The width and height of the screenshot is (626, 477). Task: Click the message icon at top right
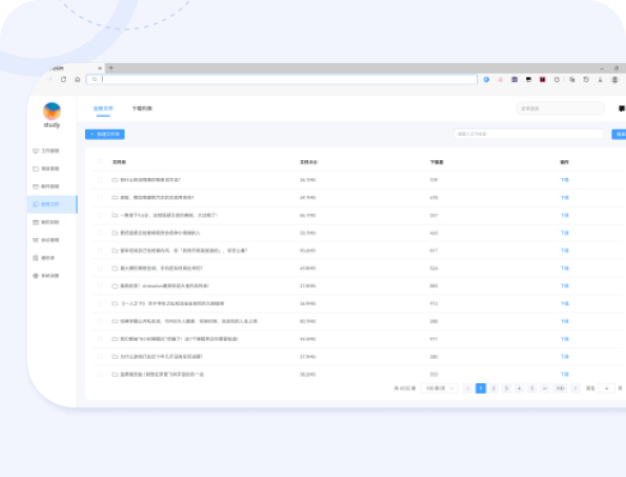621,108
